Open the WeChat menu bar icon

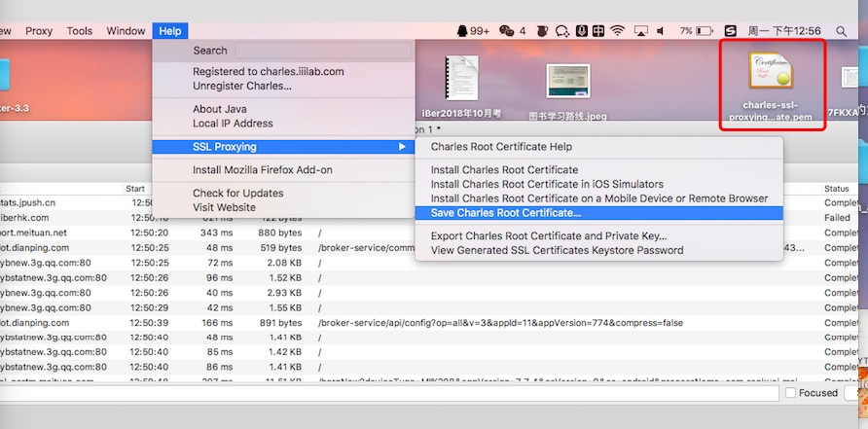(x=506, y=31)
